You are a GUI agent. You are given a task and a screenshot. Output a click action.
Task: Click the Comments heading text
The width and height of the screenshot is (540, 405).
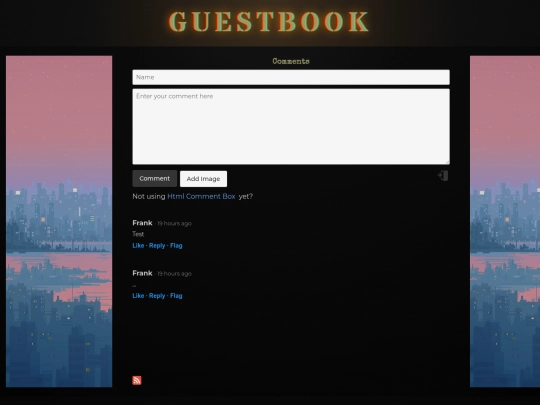click(291, 61)
